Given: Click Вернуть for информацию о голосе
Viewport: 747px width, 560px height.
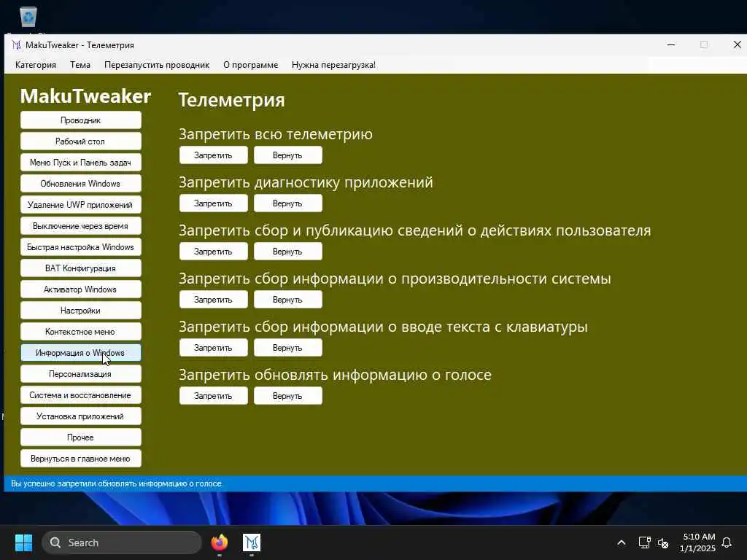Looking at the screenshot, I should tap(287, 396).
